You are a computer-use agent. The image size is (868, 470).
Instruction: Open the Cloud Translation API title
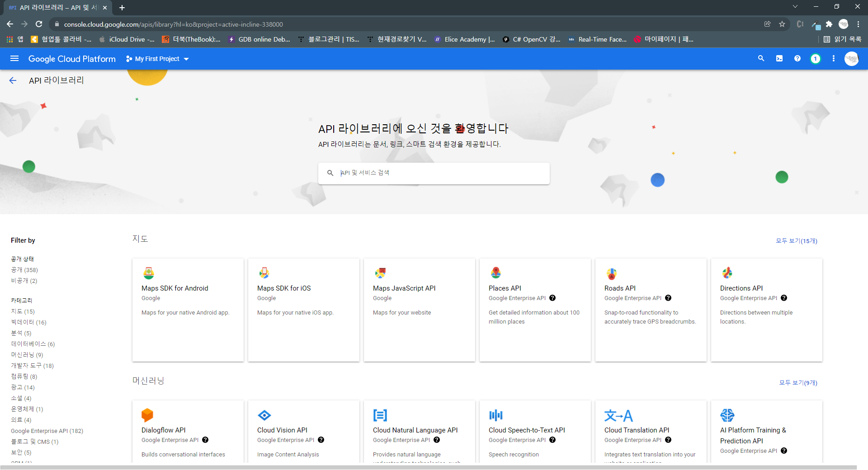tap(637, 430)
